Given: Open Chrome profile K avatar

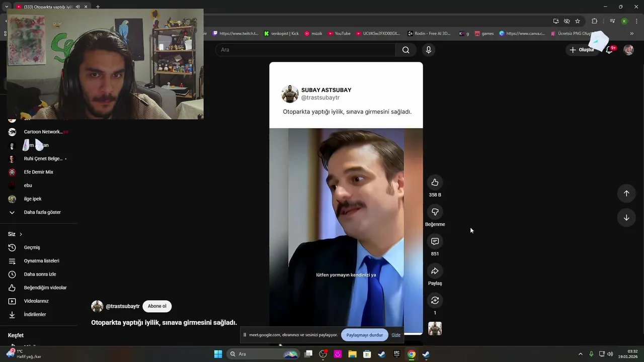Looking at the screenshot, I should [x=624, y=21].
